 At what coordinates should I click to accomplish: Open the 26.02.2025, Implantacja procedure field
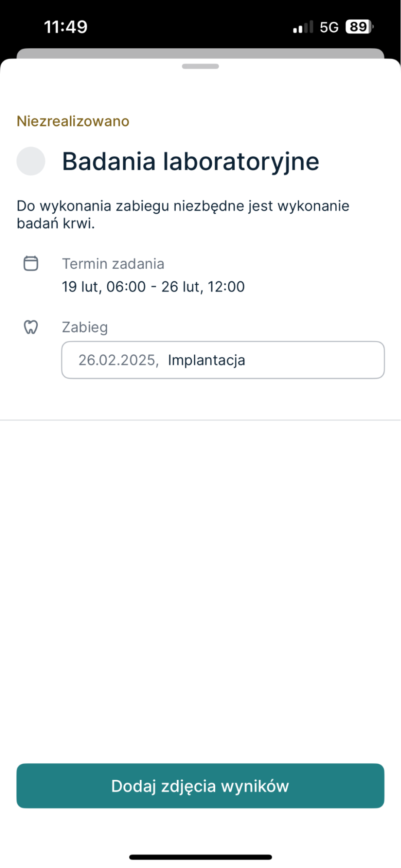pos(223,360)
